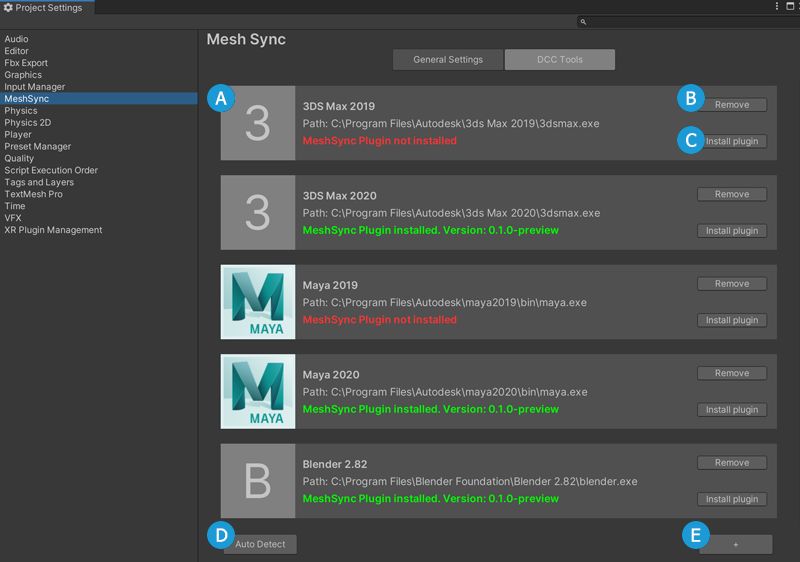The width and height of the screenshot is (800, 562).
Task: Focus the settings search field
Action: point(687,22)
